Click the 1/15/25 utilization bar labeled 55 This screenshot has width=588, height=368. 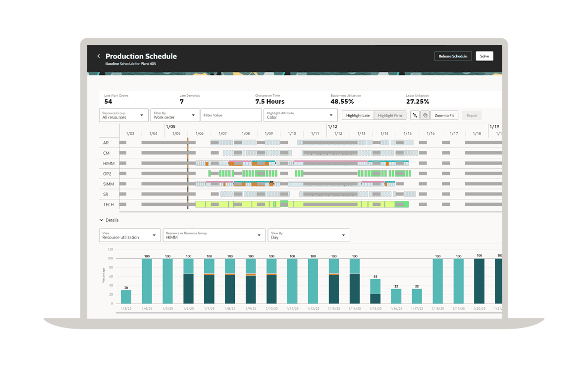point(375,291)
